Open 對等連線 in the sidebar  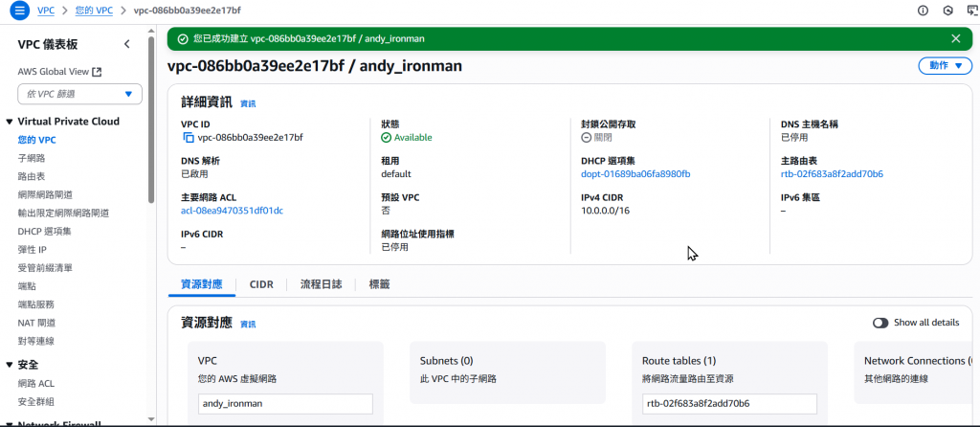[x=36, y=341]
